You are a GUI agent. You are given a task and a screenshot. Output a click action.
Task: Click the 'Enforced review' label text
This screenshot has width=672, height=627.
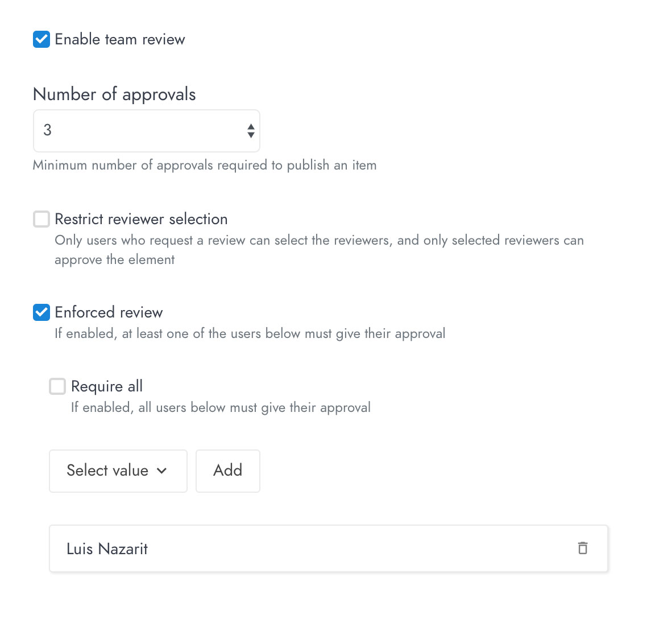pyautogui.click(x=109, y=312)
